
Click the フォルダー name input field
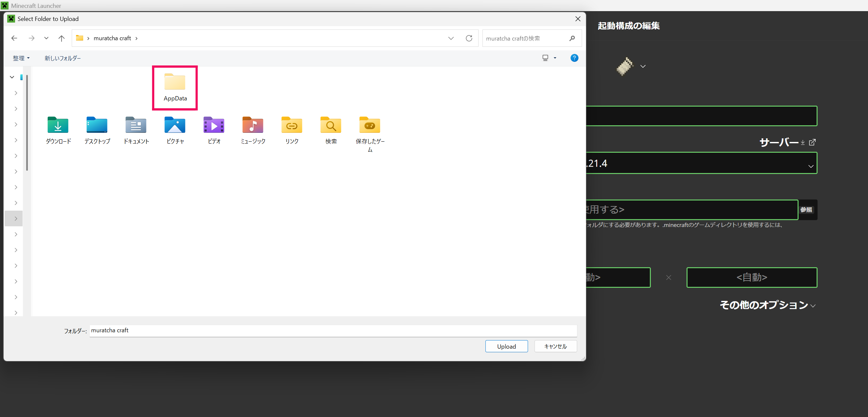click(x=333, y=331)
